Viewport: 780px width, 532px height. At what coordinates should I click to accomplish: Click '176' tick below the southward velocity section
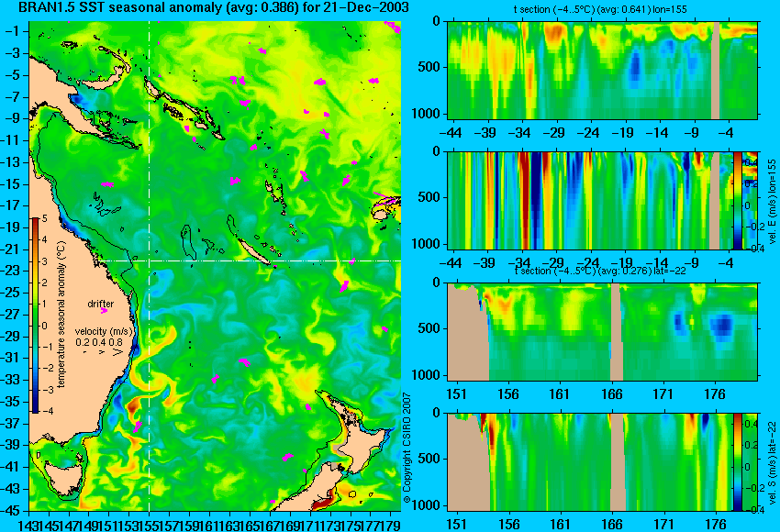click(716, 525)
